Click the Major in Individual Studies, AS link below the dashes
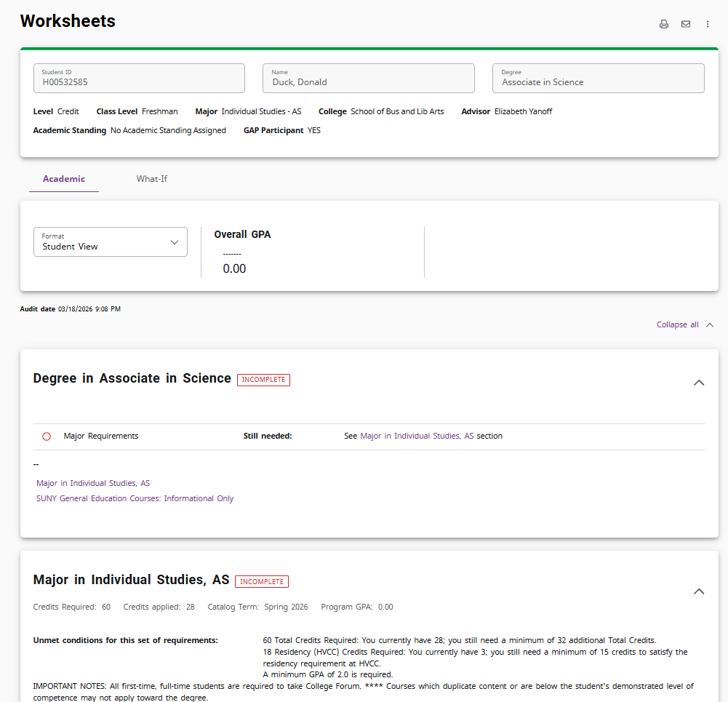This screenshot has width=728, height=702. pos(93,483)
